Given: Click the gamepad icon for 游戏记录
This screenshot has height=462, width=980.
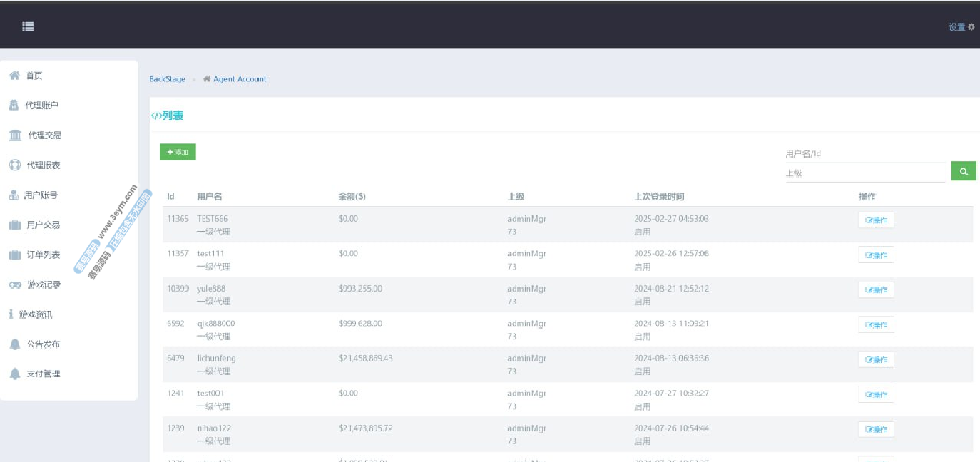Looking at the screenshot, I should pyautogui.click(x=15, y=285).
